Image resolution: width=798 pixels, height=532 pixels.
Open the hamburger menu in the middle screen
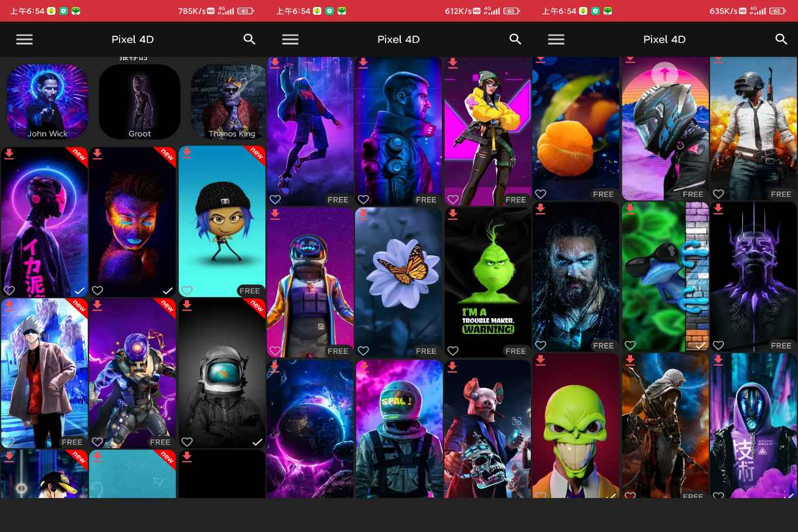point(290,39)
